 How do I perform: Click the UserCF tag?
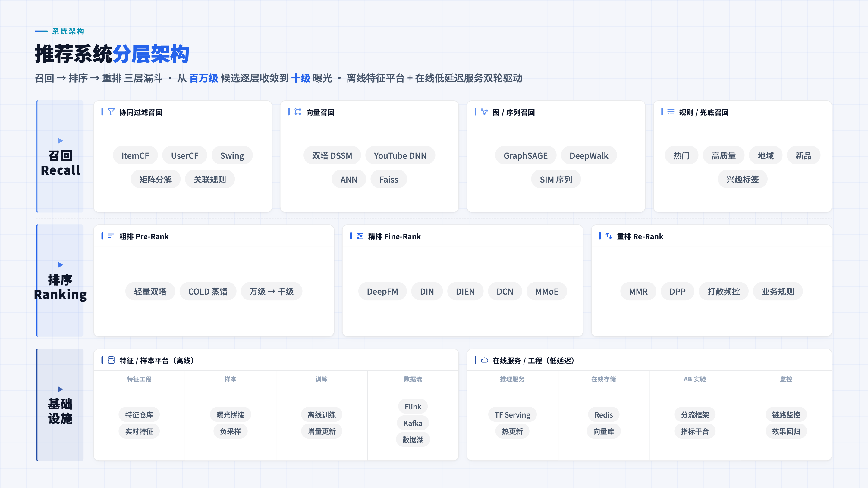point(185,156)
